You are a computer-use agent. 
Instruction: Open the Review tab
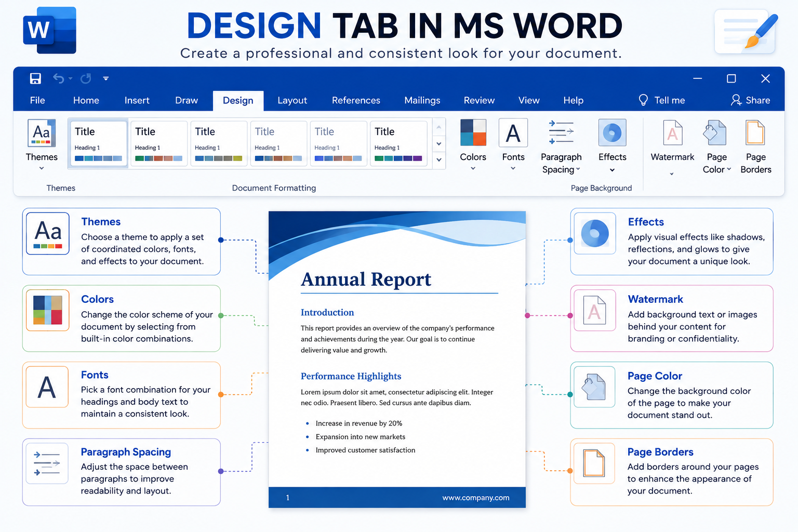pyautogui.click(x=479, y=100)
